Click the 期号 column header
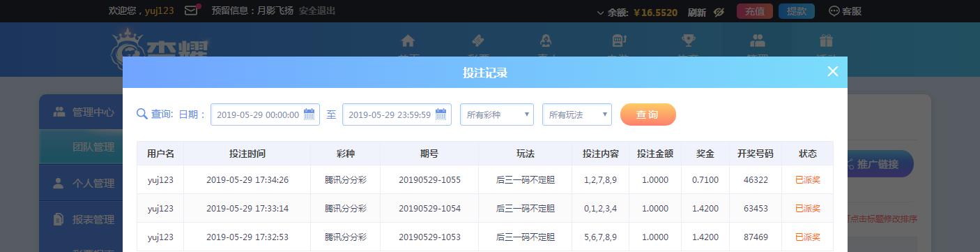This screenshot has width=980, height=252. pyautogui.click(x=429, y=154)
